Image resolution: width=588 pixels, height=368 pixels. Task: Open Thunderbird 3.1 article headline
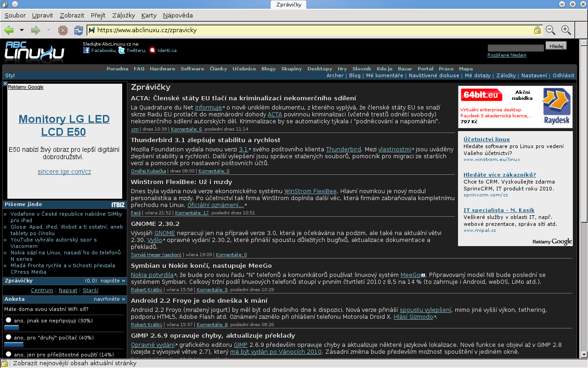click(x=206, y=140)
